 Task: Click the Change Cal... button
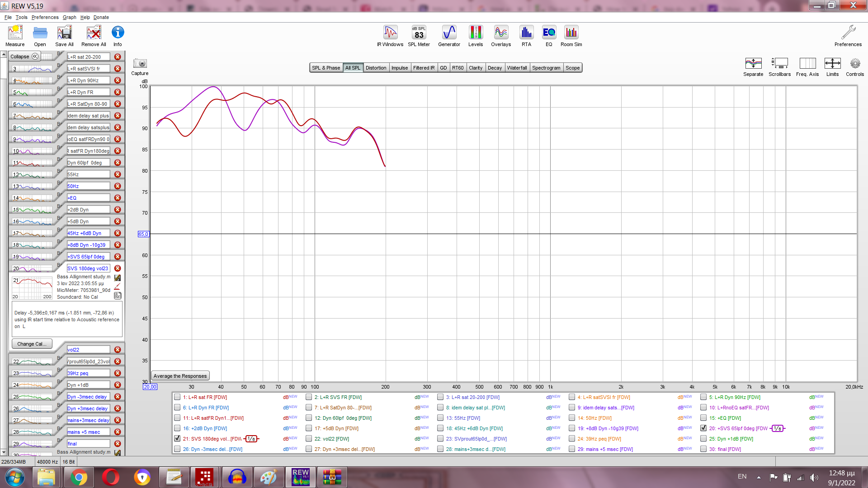tap(32, 344)
